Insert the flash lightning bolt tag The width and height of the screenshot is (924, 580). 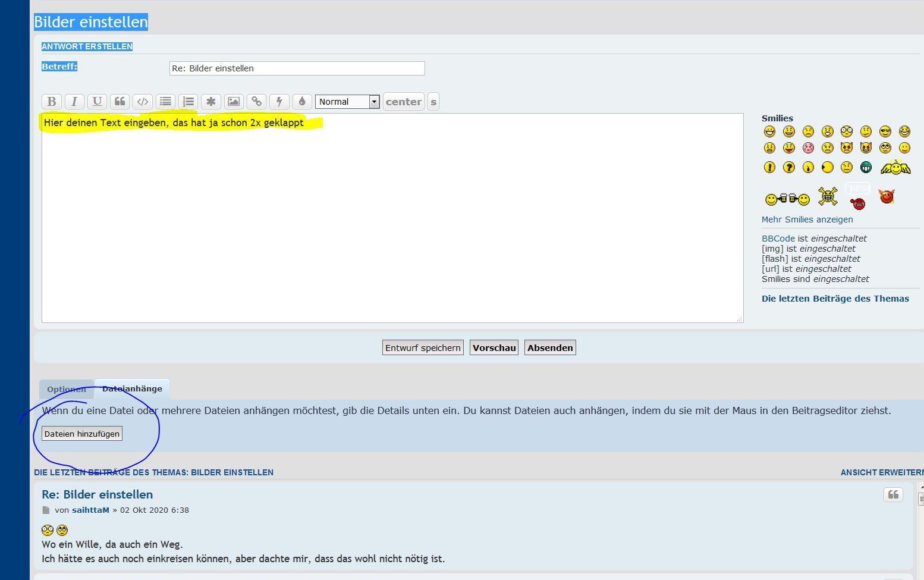(279, 102)
